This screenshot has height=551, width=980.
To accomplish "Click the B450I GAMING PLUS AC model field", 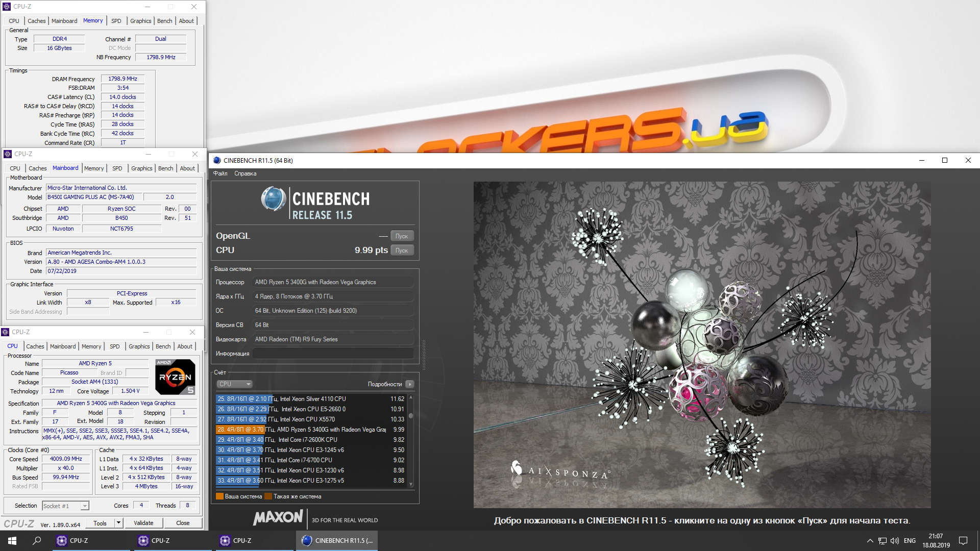I will coord(94,197).
